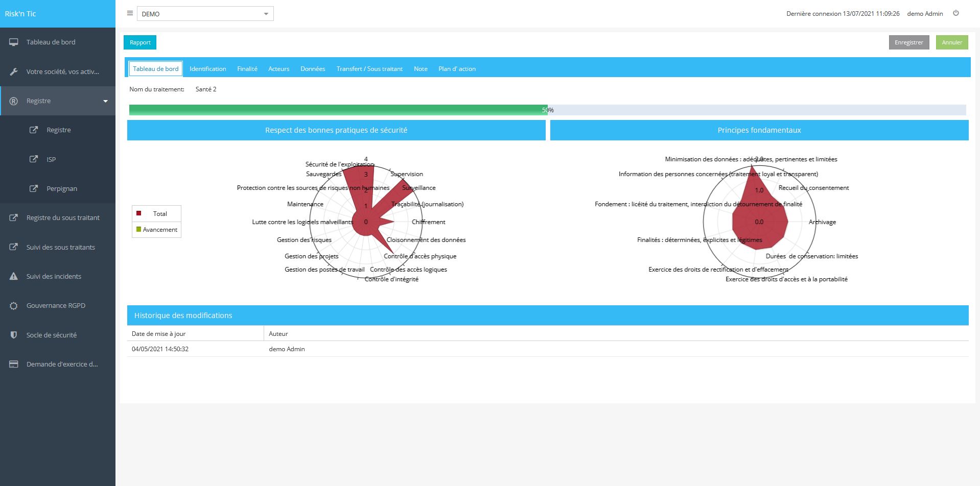980x486 pixels.
Task: Select the Transfert / Sous traitant tab
Action: (369, 69)
